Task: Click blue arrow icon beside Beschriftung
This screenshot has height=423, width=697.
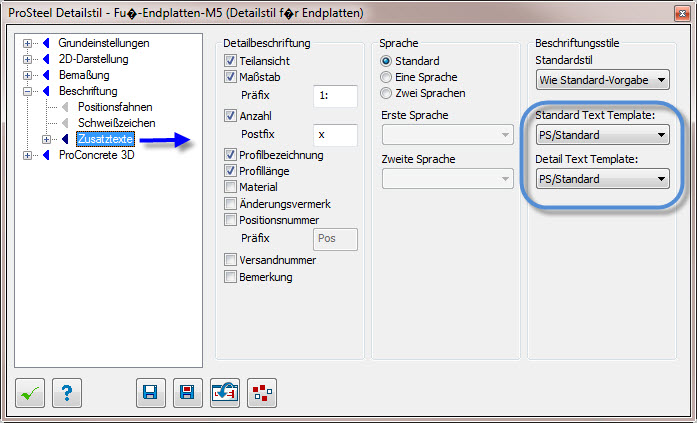Action: tap(46, 92)
